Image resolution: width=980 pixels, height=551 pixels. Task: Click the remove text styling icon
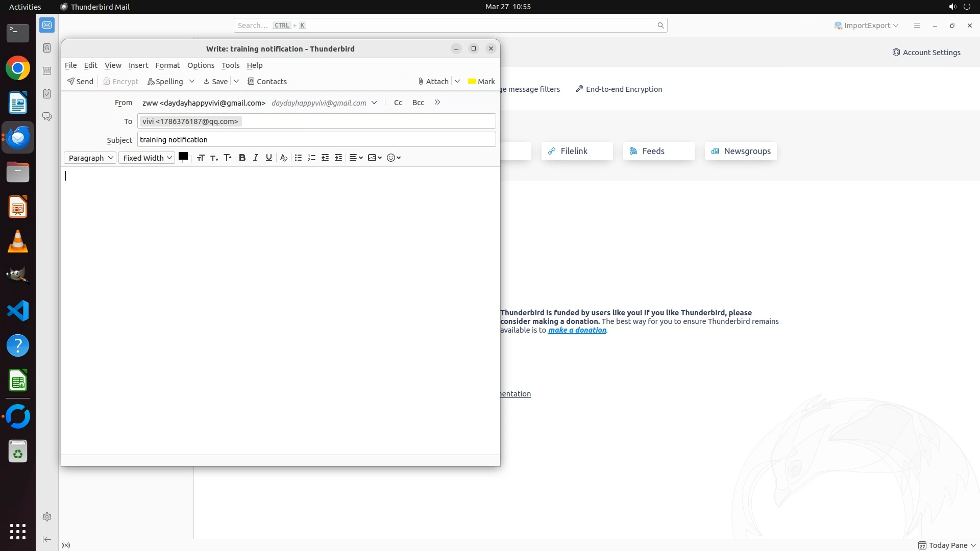[284, 158]
